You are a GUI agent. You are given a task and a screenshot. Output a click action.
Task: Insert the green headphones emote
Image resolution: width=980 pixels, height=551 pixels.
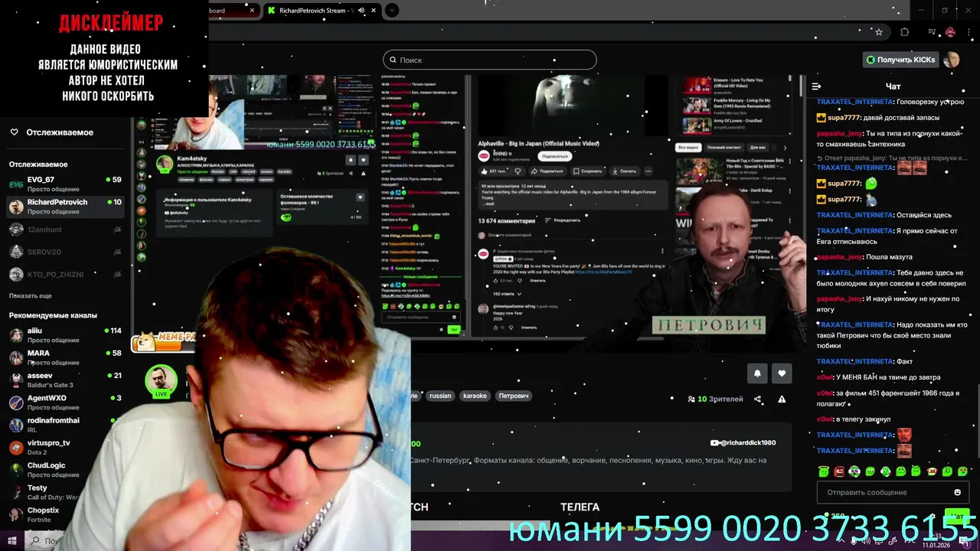click(854, 471)
